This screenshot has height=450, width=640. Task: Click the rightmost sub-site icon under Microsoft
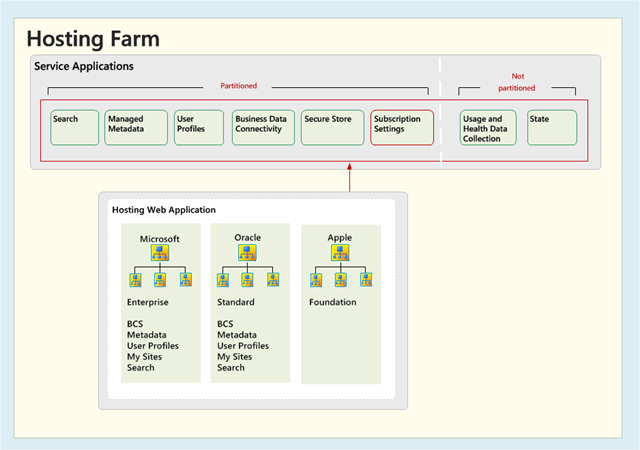pyautogui.click(x=186, y=280)
